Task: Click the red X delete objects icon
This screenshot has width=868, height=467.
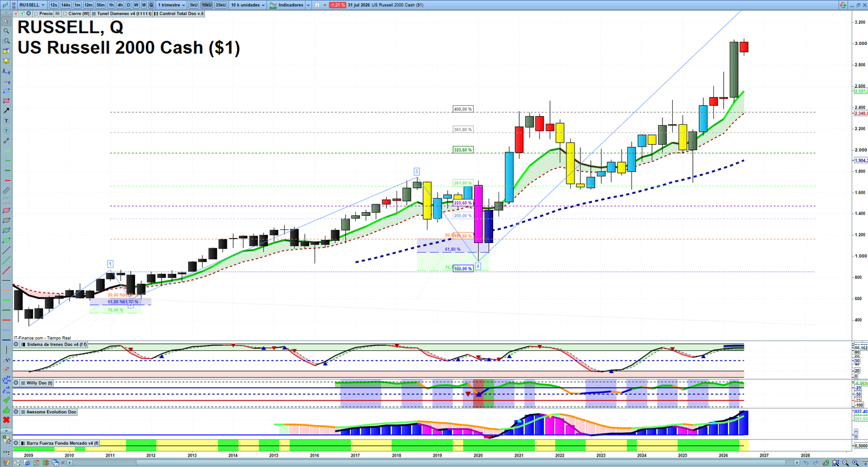Action: tap(7, 420)
